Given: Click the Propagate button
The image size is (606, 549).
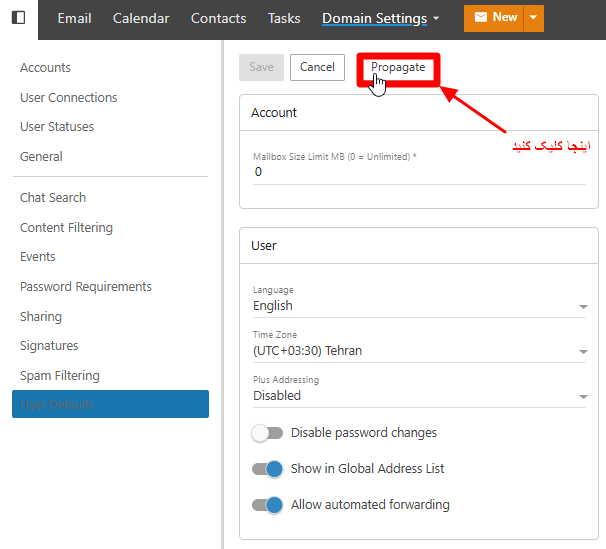Looking at the screenshot, I should [398, 67].
